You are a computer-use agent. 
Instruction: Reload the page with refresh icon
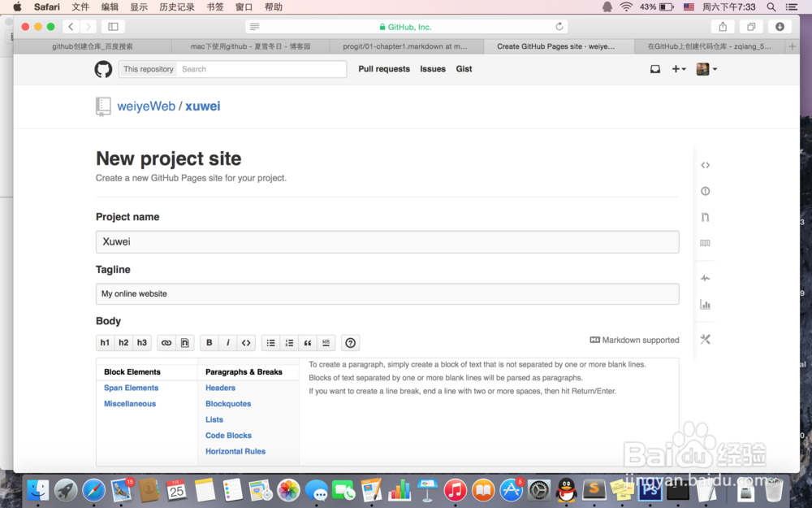(x=559, y=27)
